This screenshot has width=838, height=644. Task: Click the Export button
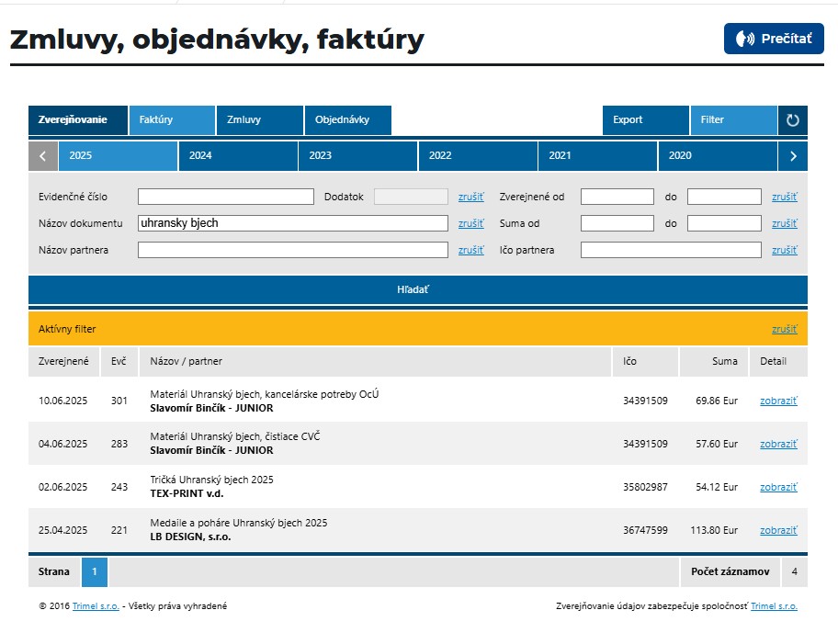pos(645,120)
